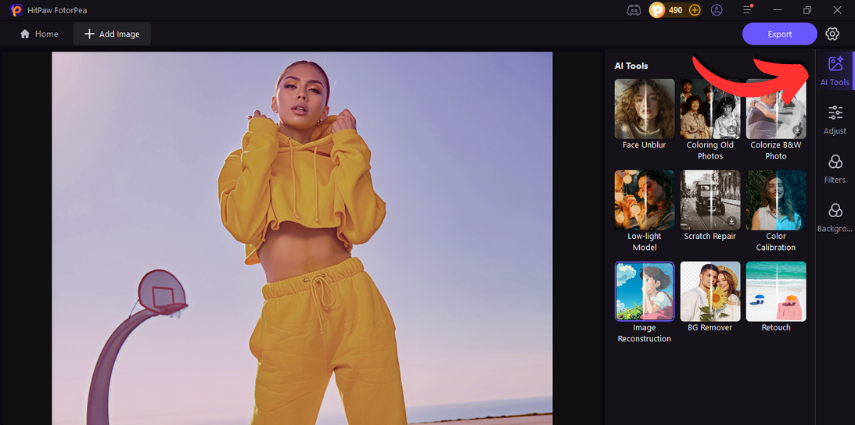Open the AI Tools sidebar tab
This screenshot has width=855, height=425.
pos(835,70)
